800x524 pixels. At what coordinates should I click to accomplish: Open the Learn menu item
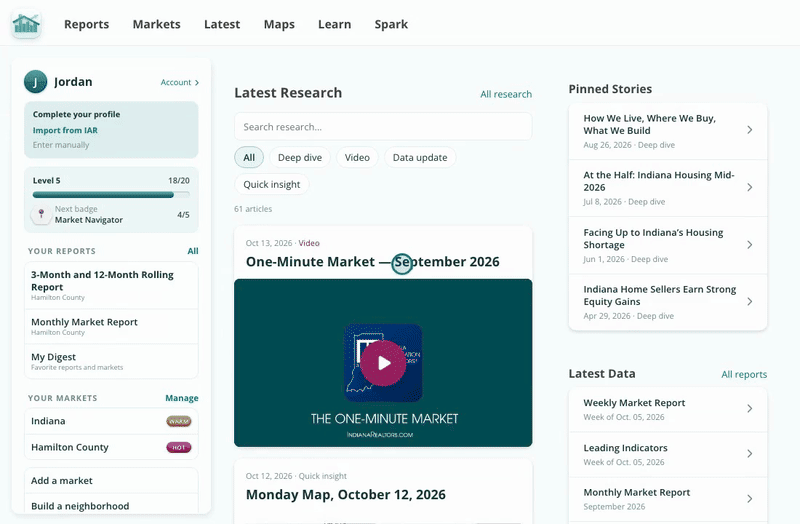pyautogui.click(x=334, y=24)
